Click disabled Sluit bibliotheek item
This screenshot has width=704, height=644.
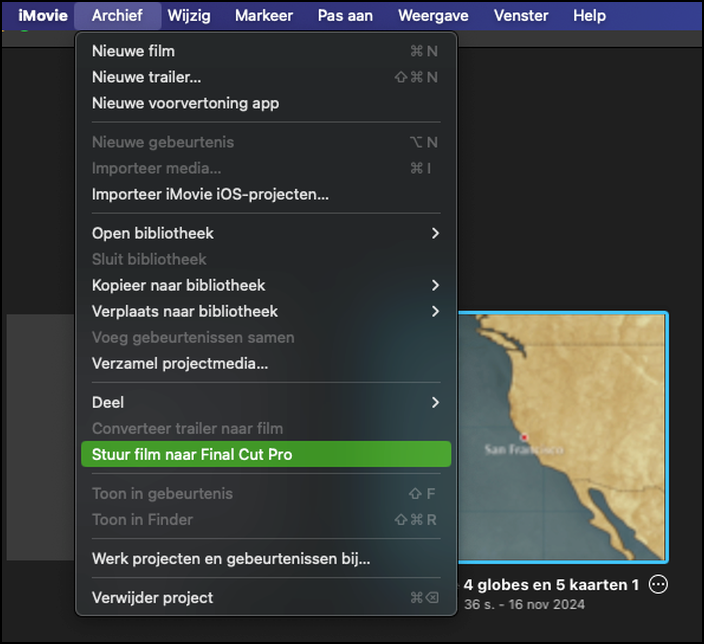[266, 260]
